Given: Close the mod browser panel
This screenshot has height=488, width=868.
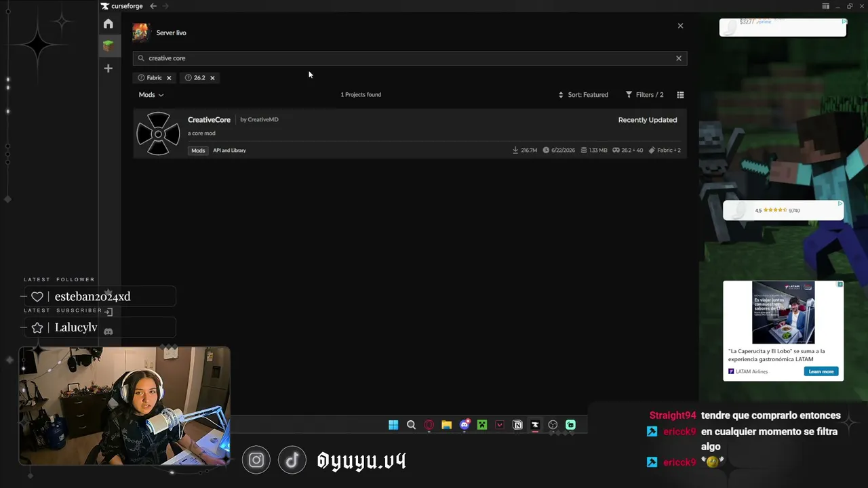Looking at the screenshot, I should [680, 26].
